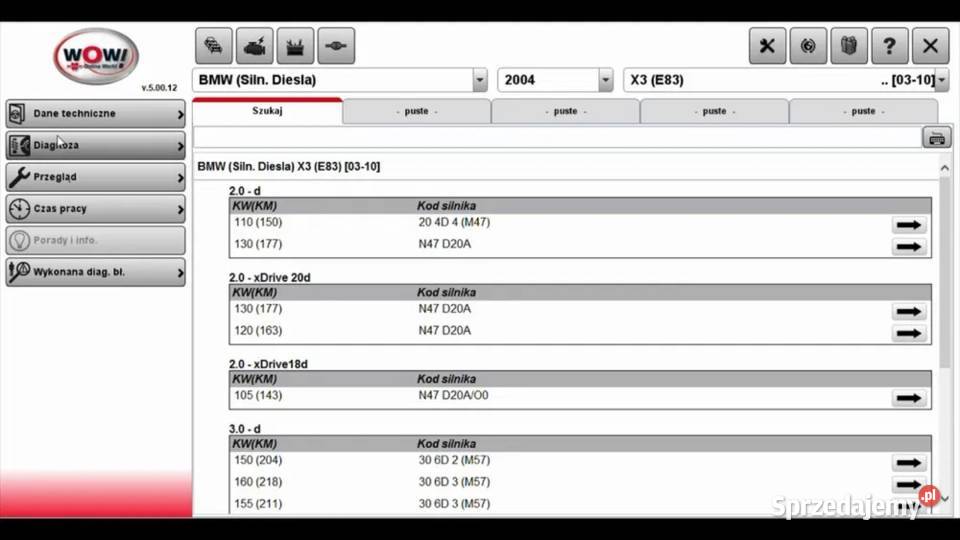Click the scroll up arrow of results list
The height and width of the screenshot is (540, 960).
click(945, 168)
